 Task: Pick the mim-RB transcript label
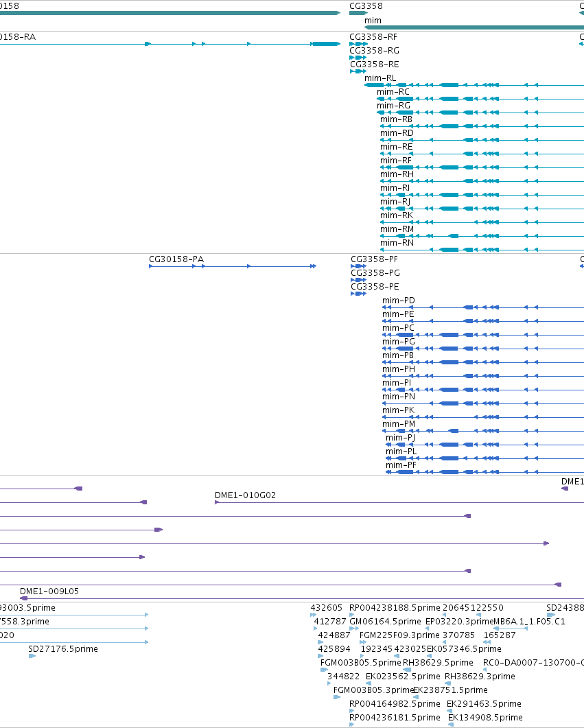click(x=396, y=119)
